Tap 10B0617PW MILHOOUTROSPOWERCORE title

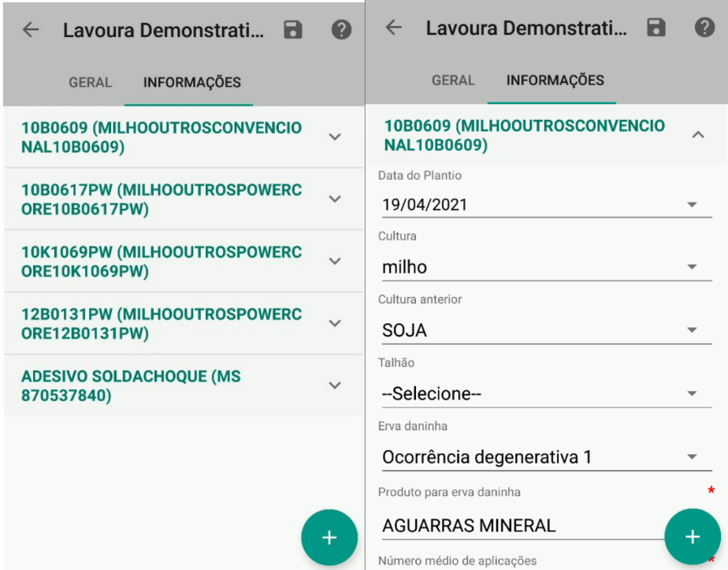162,199
